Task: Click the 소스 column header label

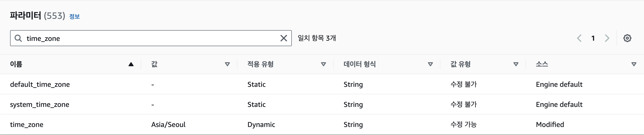Action: (542, 64)
